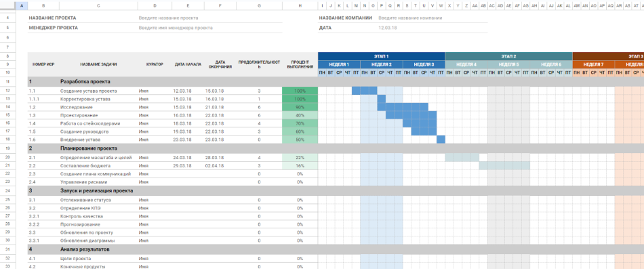Select the 'НЕДЕЛЯ 7' header cell
This screenshot has width=644, height=269.
[x=593, y=64]
